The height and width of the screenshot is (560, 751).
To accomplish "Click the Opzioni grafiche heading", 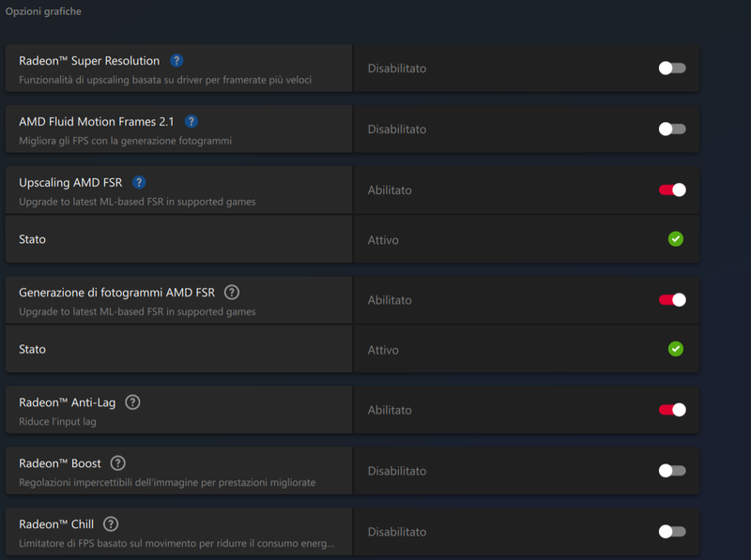I will click(43, 11).
